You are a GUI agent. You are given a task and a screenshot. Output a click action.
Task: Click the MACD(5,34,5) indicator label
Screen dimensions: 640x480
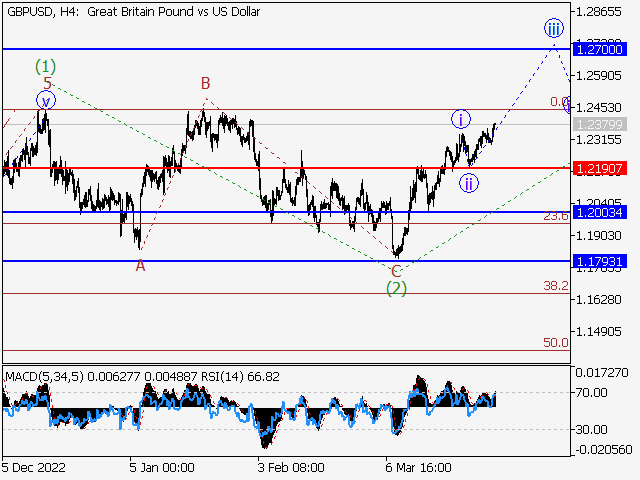click(x=44, y=376)
